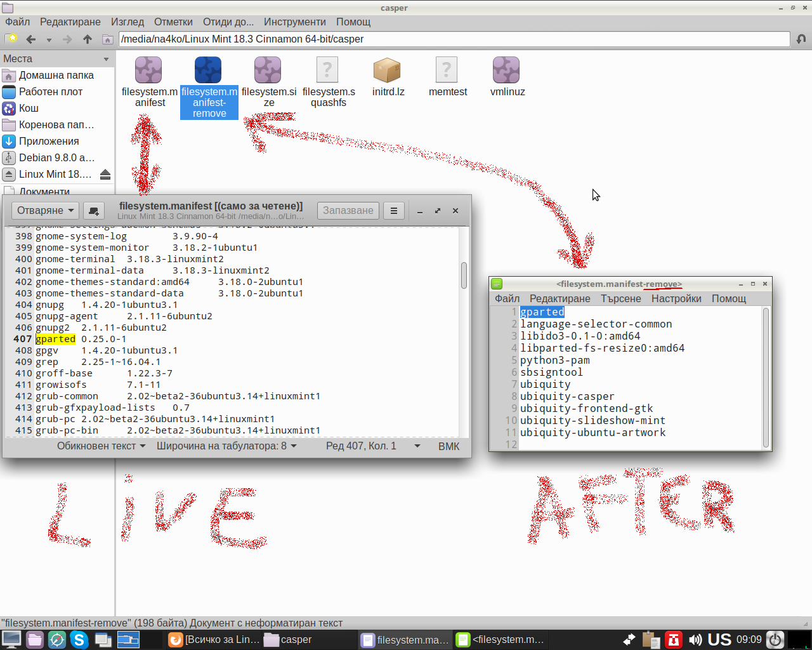Screen dimensions: 812x650
Task: Select the vmlinuz file icon
Action: [506, 70]
